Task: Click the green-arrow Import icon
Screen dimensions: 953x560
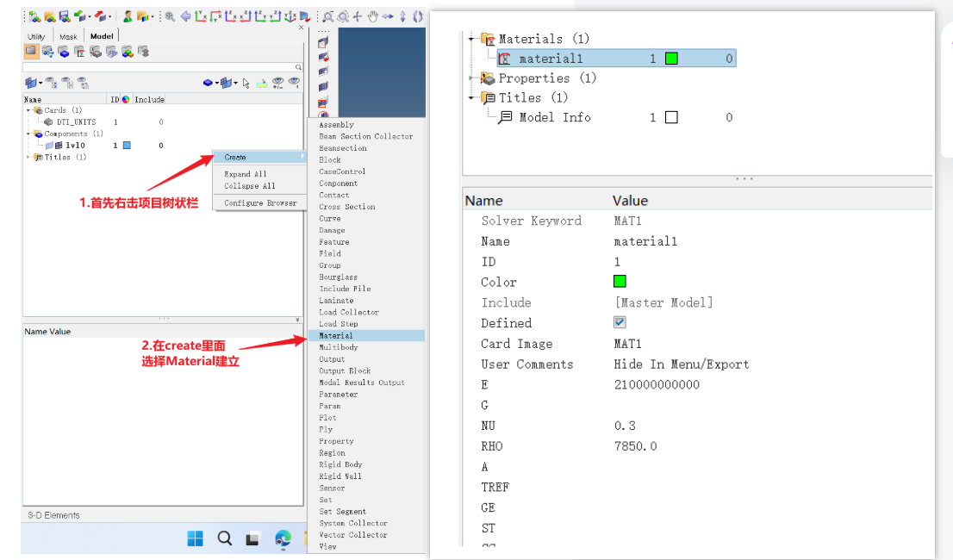Action: pyautogui.click(x=80, y=16)
